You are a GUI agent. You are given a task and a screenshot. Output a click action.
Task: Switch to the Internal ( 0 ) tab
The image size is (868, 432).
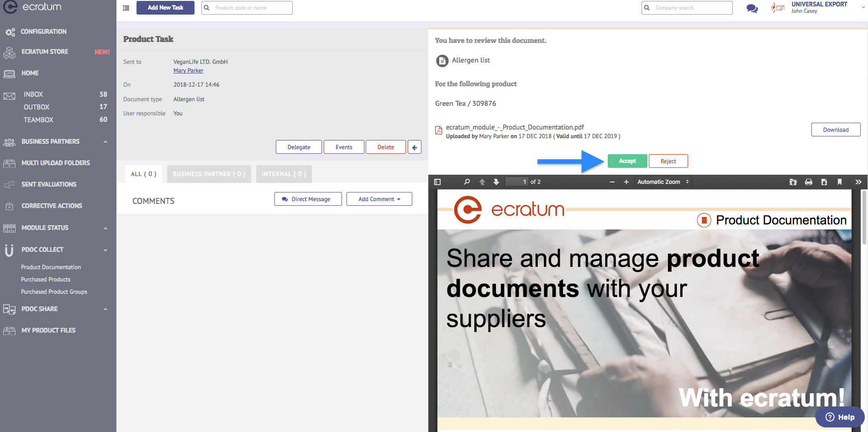284,174
